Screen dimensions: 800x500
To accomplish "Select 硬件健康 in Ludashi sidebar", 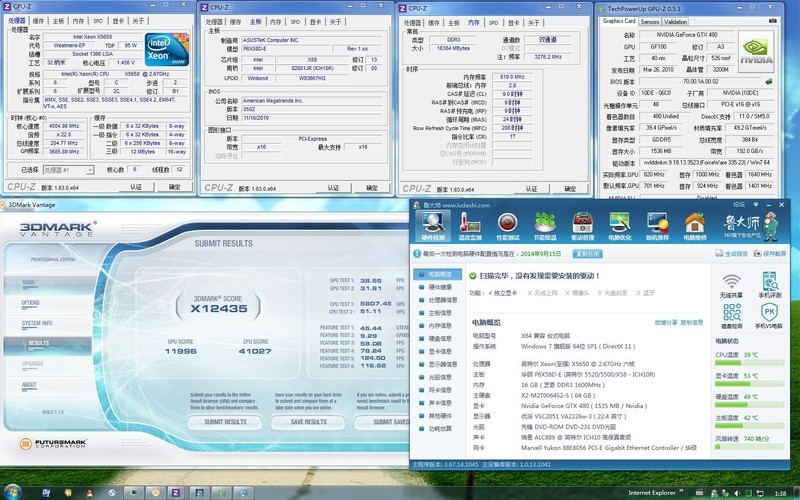I will (x=439, y=287).
